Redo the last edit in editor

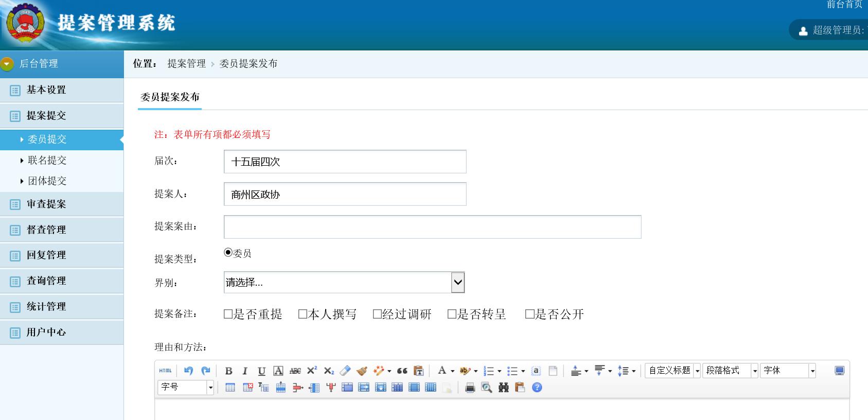click(206, 371)
